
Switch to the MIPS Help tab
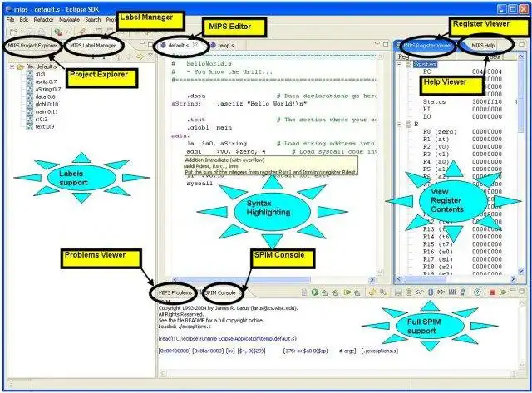pyautogui.click(x=483, y=45)
